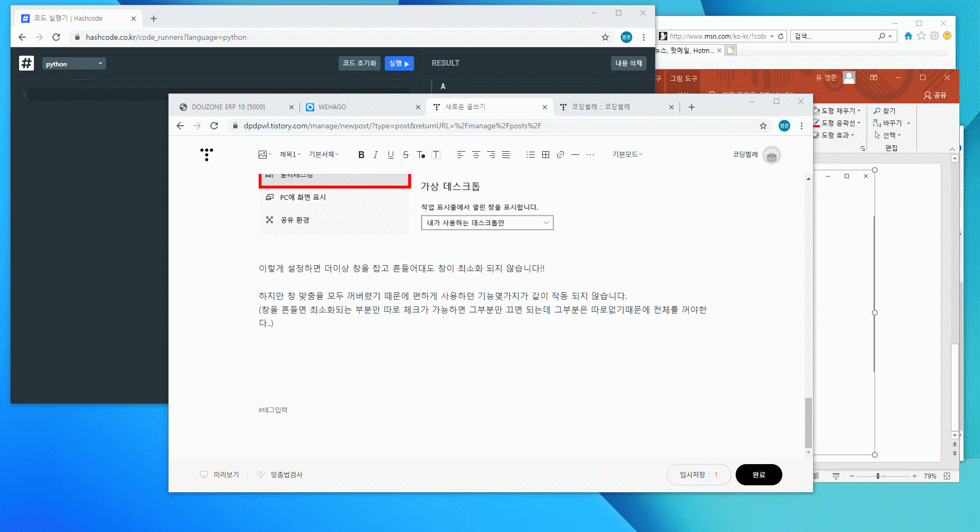Click the PowerPoint zoom slider handle
Image resolution: width=980 pixels, height=532 pixels.
pos(878,476)
